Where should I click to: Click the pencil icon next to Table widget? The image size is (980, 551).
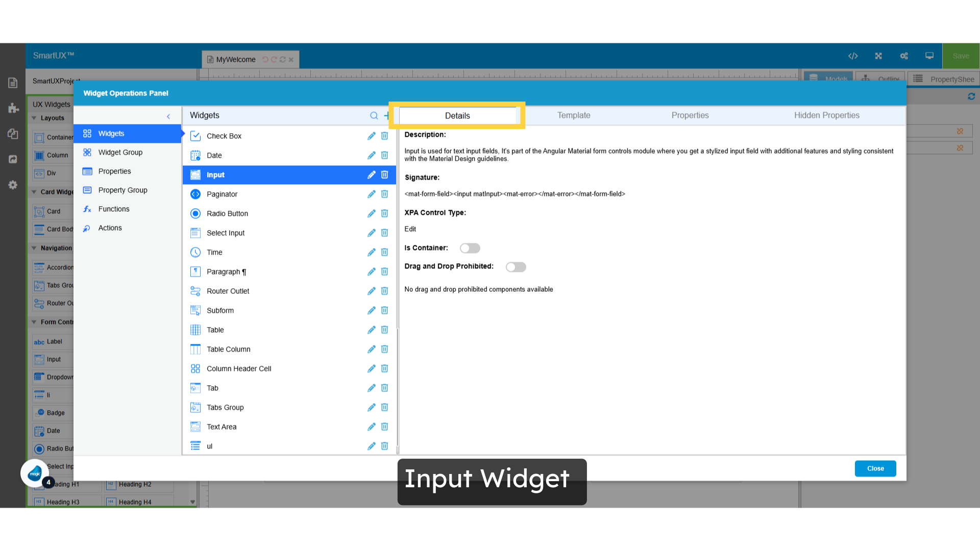pyautogui.click(x=371, y=330)
